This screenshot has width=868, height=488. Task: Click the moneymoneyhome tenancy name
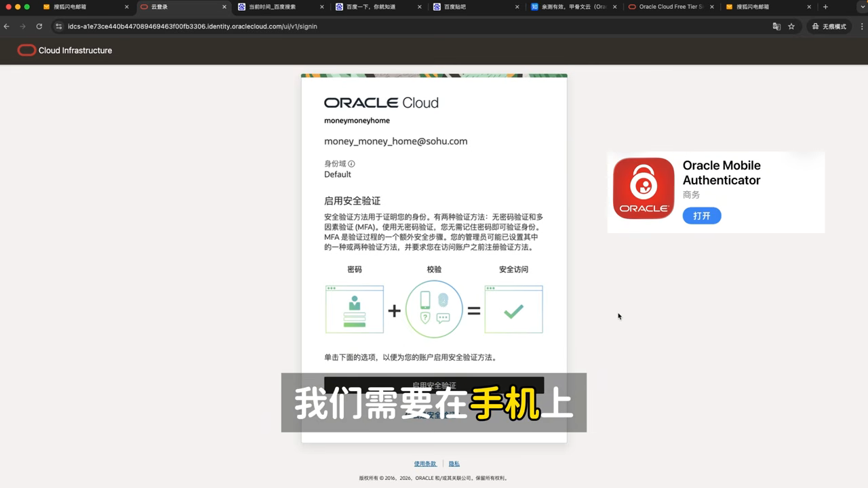click(x=357, y=121)
